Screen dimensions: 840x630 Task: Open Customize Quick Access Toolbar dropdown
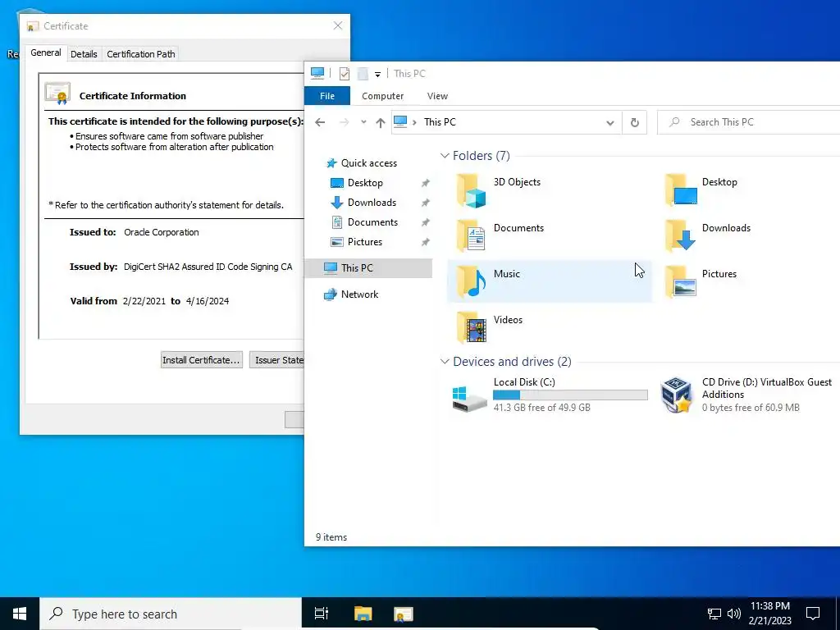point(377,75)
